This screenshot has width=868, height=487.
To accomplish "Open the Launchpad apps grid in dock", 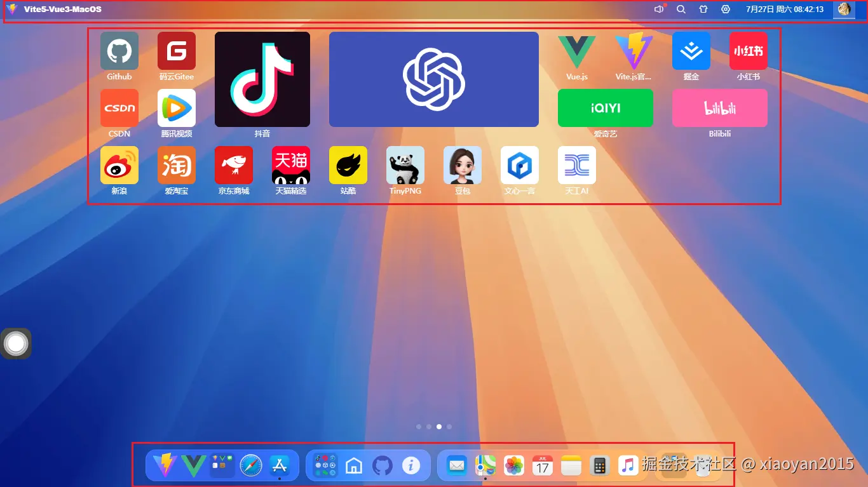I will pos(325,465).
